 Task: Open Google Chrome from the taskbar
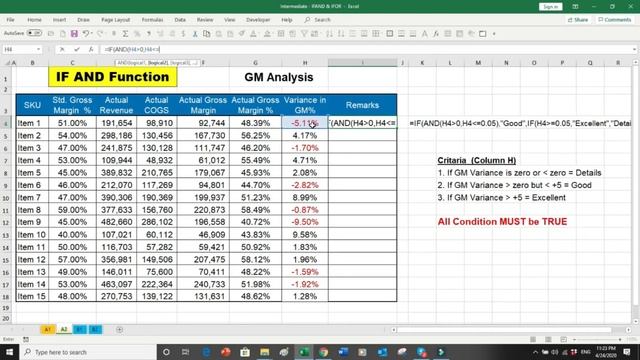click(323, 352)
